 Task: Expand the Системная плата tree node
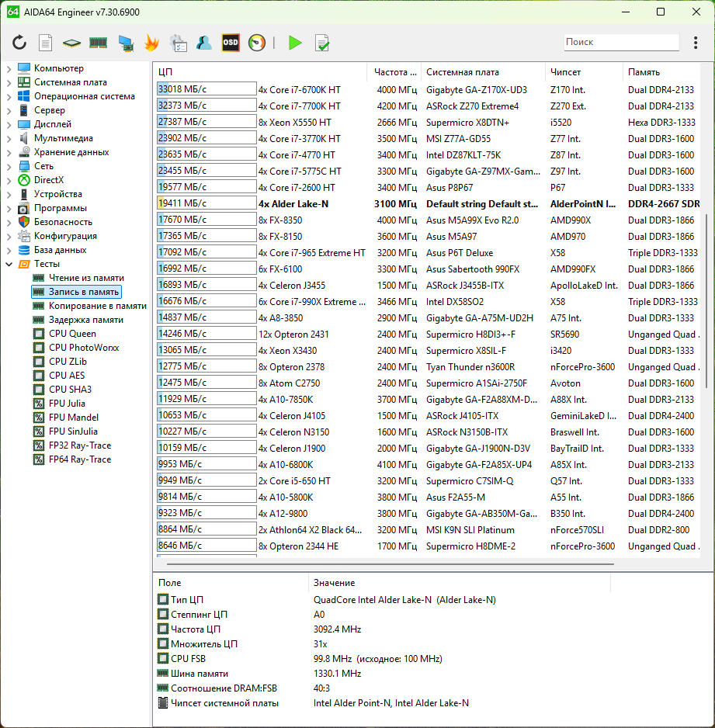(9, 82)
